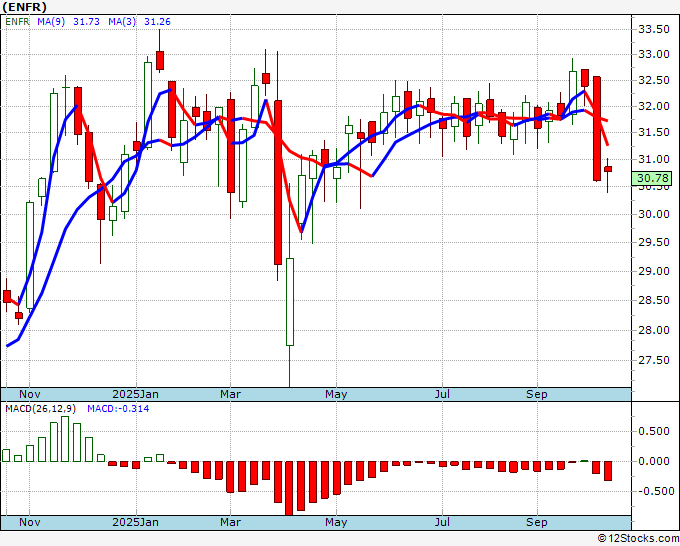Click the MACD:-0.314 value readout
The height and width of the screenshot is (546, 680).
click(118, 409)
